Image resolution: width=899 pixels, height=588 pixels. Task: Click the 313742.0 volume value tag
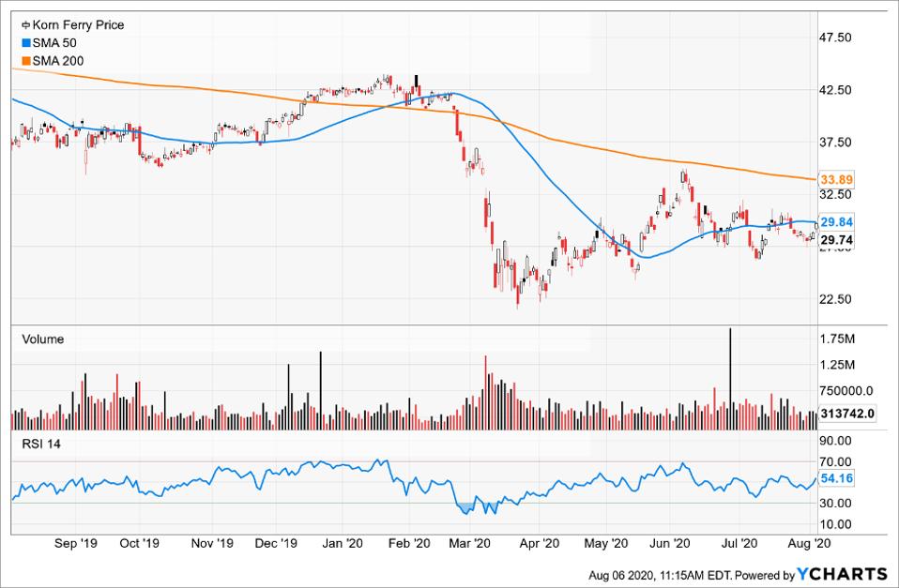tap(846, 414)
